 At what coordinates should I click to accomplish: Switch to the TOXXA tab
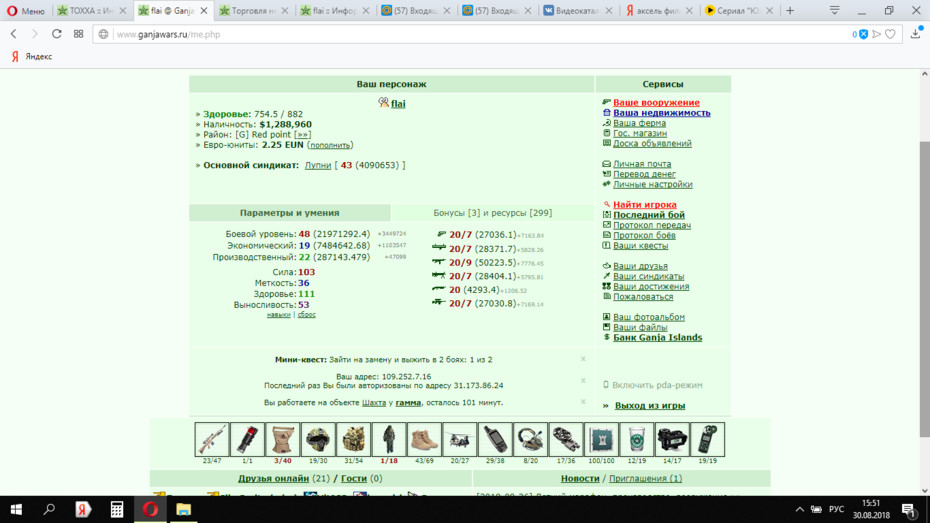(x=91, y=11)
